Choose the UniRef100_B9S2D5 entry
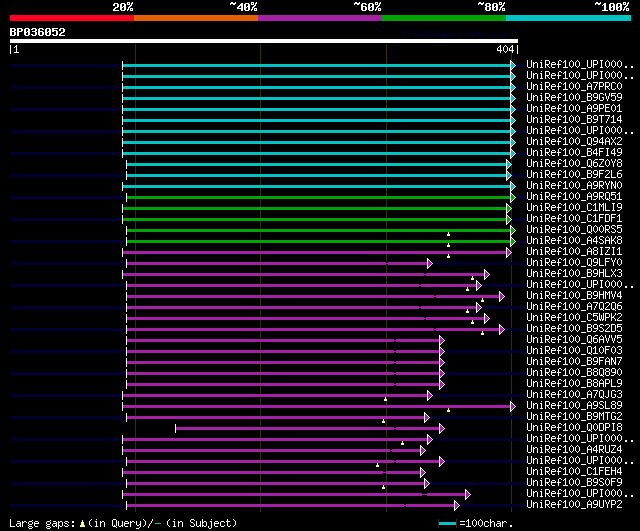Screen dimensions: 640x531 [574, 329]
